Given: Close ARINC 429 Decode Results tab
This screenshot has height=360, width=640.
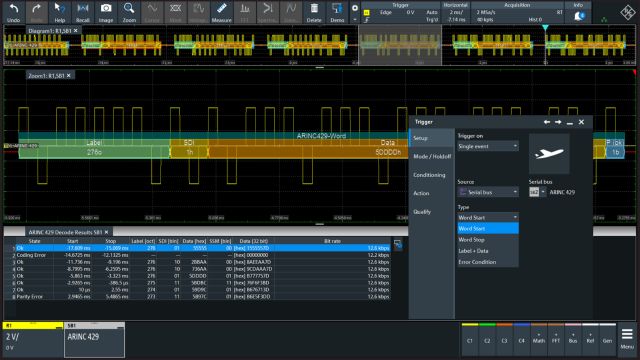Looking at the screenshot, I should coord(107,232).
